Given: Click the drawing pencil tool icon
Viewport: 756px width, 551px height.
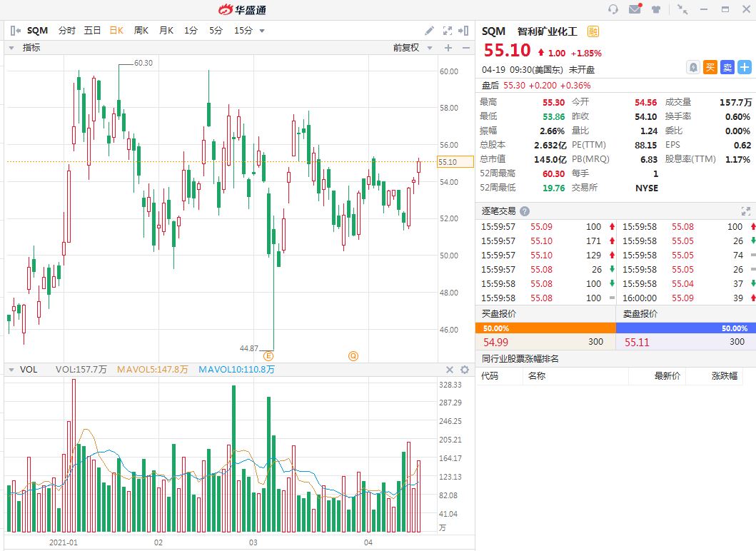Looking at the screenshot, I should pyautogui.click(x=429, y=31).
